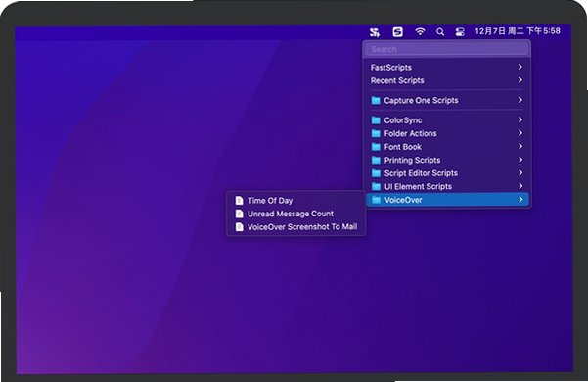Viewport: 588px width, 382px height.
Task: Click the UI Element Scripts folder icon
Action: pyautogui.click(x=376, y=186)
